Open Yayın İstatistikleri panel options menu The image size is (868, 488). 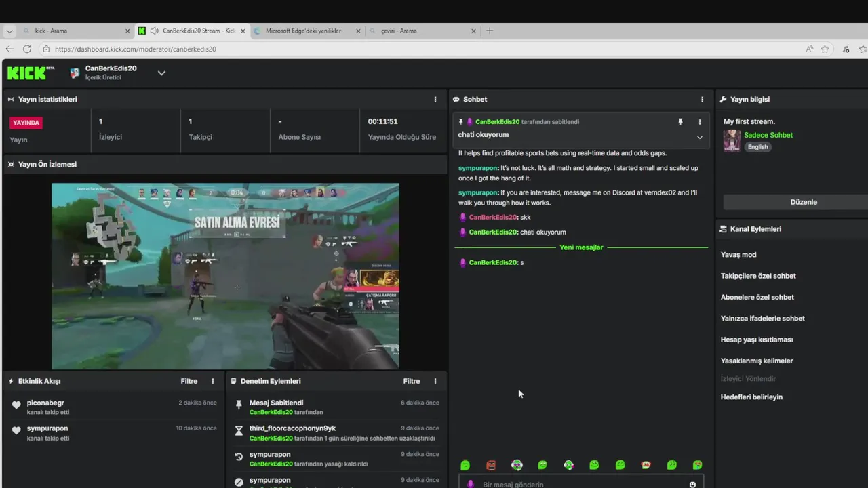[435, 99]
